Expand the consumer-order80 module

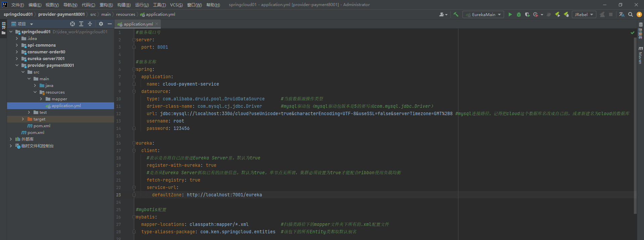17,52
